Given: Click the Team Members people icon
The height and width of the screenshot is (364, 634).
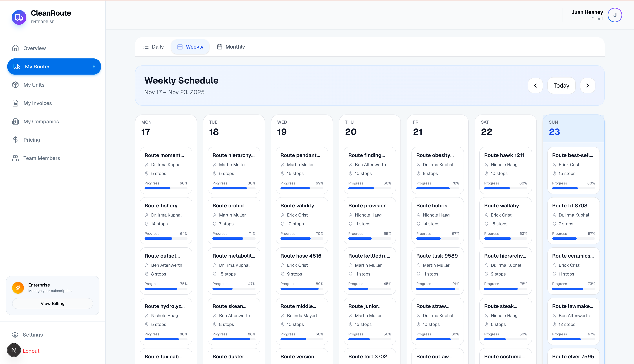Looking at the screenshot, I should [x=15, y=158].
